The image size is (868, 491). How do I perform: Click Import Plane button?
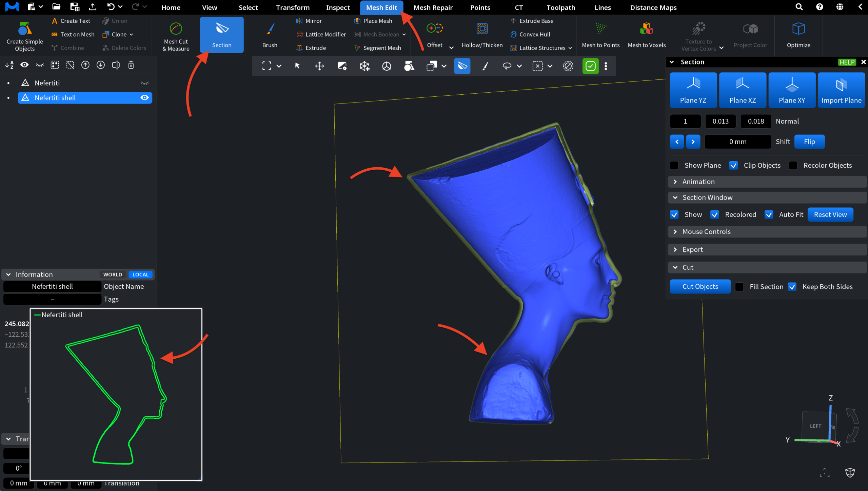pos(841,90)
